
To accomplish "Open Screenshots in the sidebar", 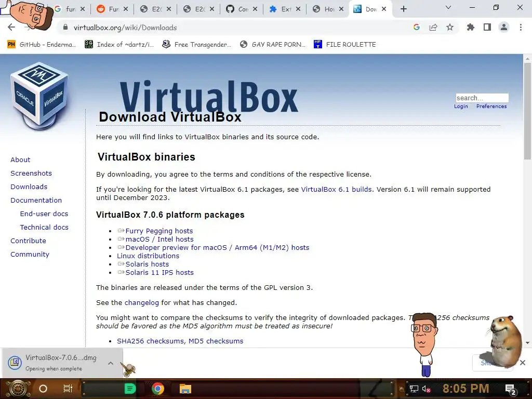I will tap(31, 174).
